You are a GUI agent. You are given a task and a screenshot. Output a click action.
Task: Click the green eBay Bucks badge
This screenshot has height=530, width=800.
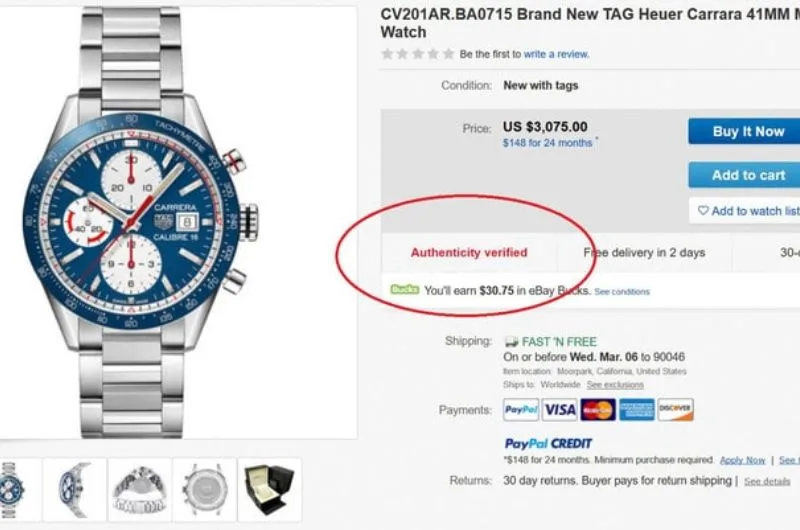[x=405, y=291]
